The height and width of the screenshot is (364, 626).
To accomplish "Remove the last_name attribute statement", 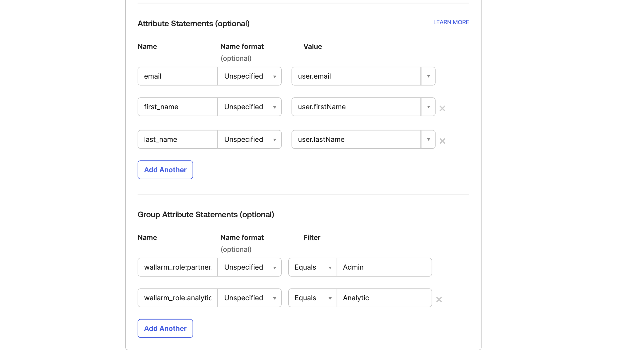I will tap(442, 141).
